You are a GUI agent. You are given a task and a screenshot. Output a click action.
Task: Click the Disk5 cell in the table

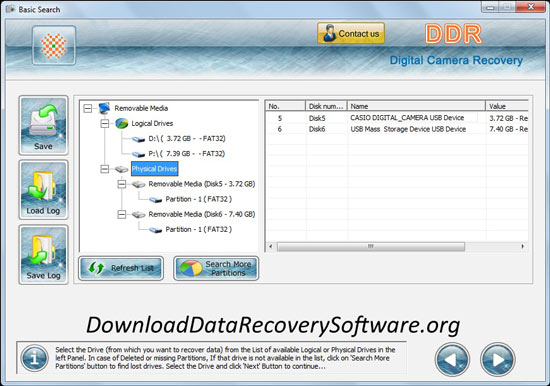(x=317, y=118)
